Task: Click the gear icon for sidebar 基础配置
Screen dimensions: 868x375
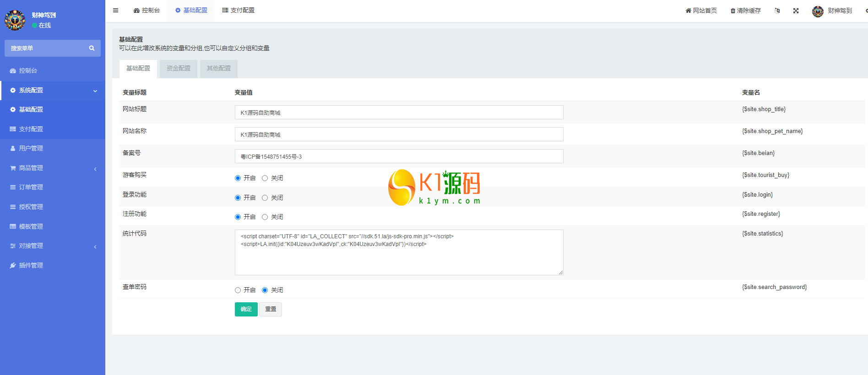Action: point(13,109)
